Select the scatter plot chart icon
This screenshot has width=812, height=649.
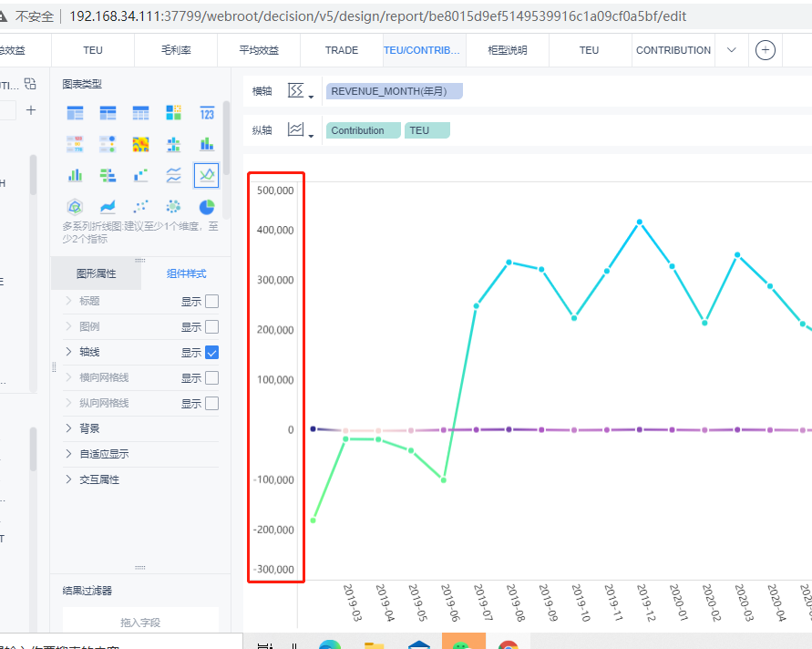(140, 207)
